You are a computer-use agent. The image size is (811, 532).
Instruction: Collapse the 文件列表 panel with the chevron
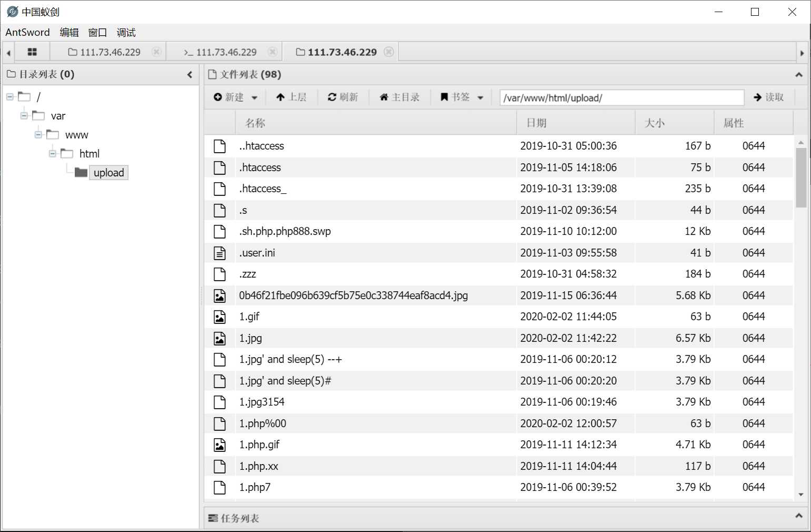(x=799, y=75)
